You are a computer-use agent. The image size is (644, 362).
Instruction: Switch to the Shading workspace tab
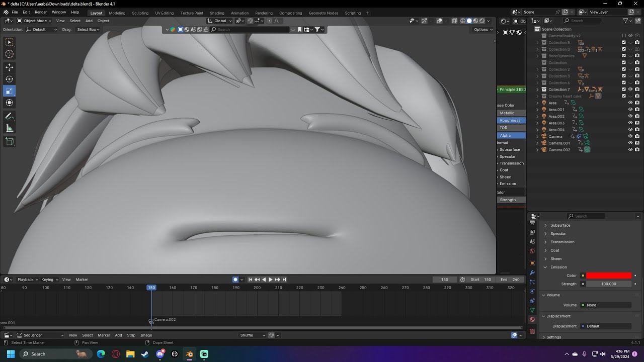(217, 13)
